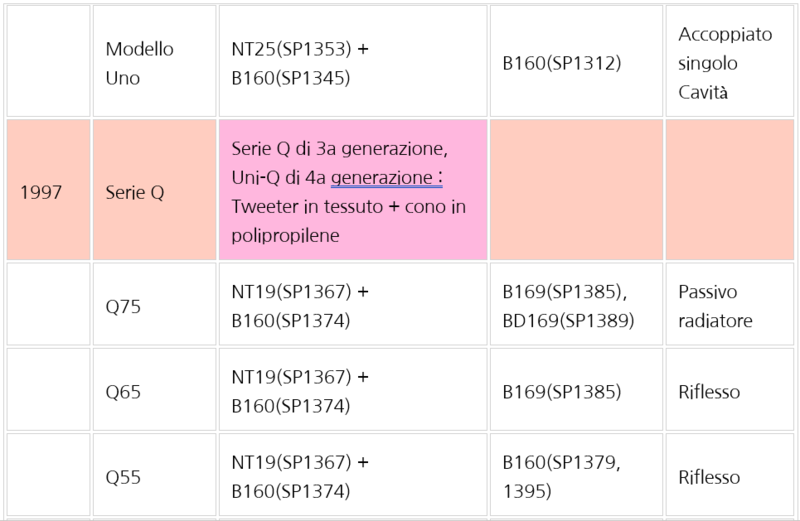The height and width of the screenshot is (521, 800).
Task: Click the NT19(SP1367) cell in Q65 row
Action: (x=352, y=391)
